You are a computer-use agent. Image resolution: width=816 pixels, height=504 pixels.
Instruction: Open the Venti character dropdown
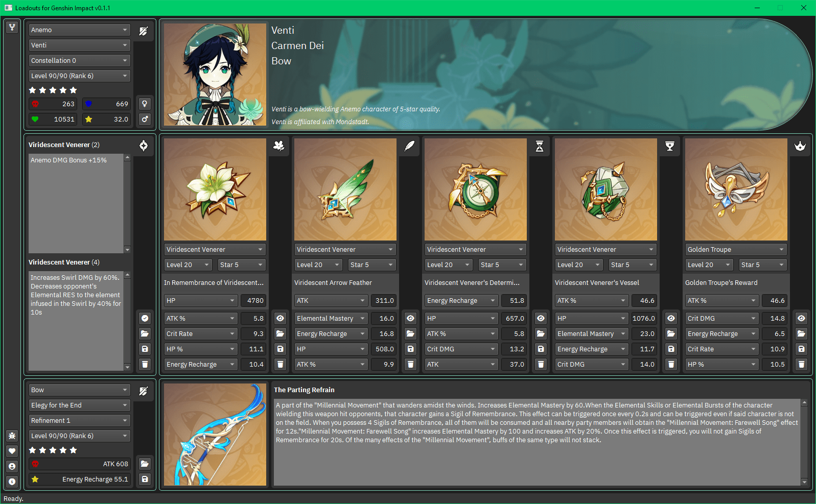point(79,45)
